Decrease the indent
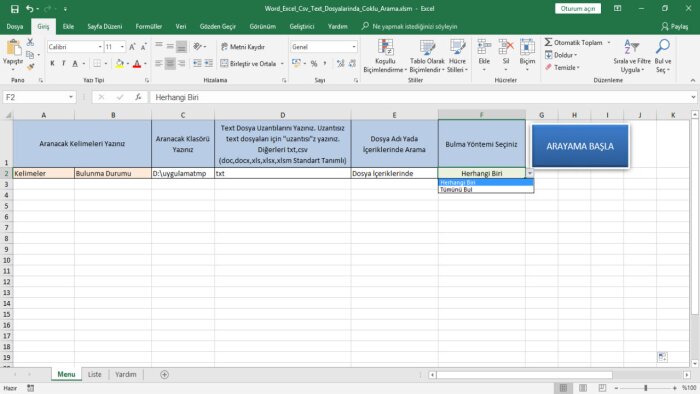This screenshot has height=394, width=700. click(197, 64)
